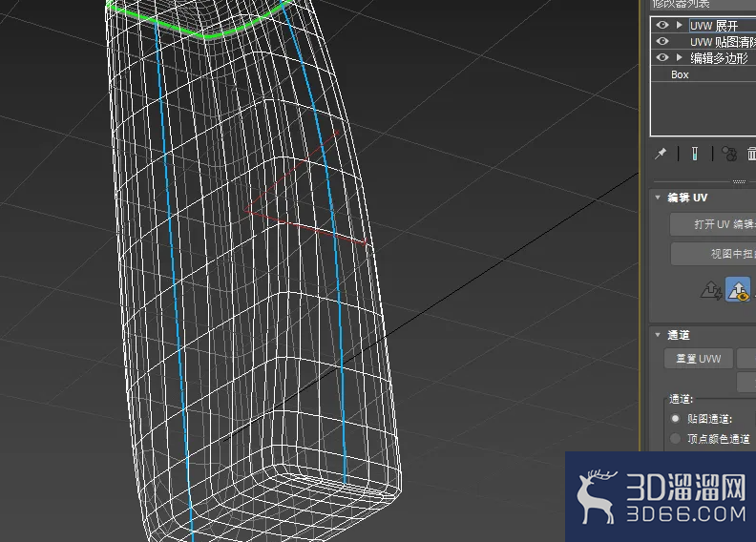756x542 pixels.
Task: Click the trash icon to remove modifier
Action: click(751, 154)
